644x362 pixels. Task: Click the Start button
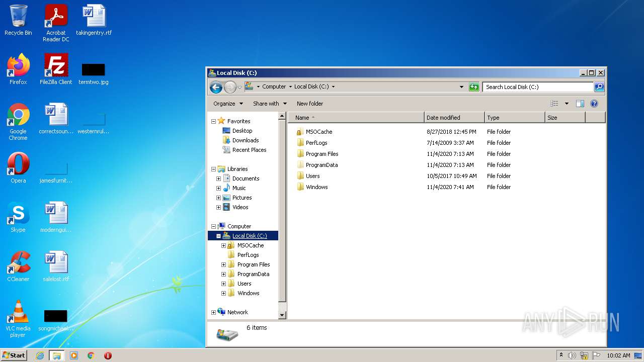point(14,355)
